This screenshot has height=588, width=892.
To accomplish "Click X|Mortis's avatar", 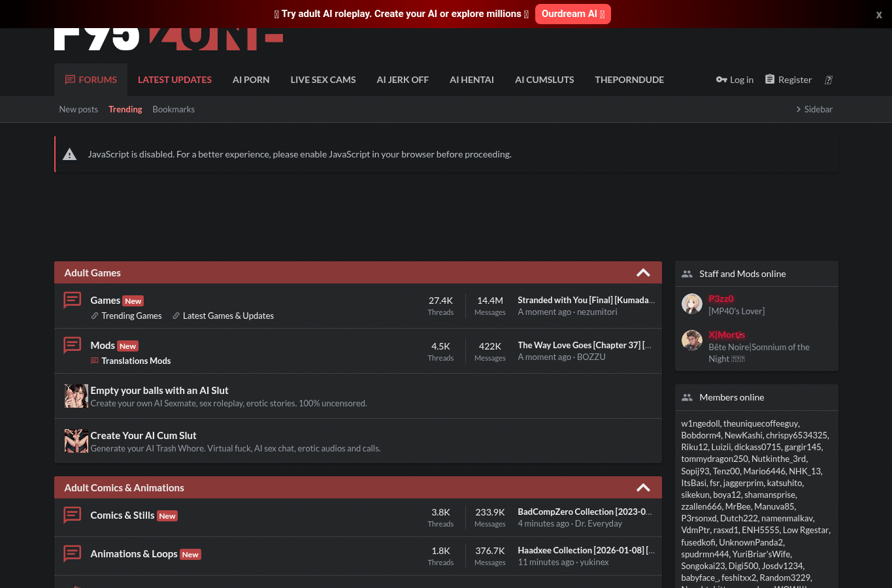I will (692, 340).
